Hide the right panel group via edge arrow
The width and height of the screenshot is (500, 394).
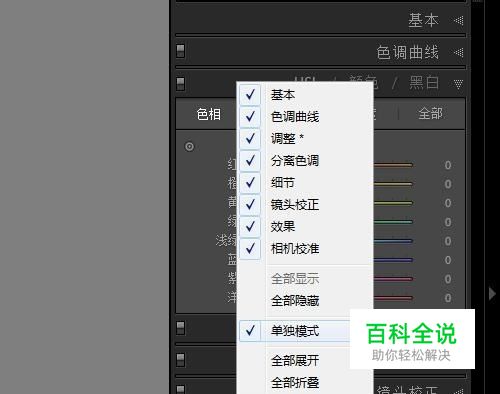click(x=492, y=294)
